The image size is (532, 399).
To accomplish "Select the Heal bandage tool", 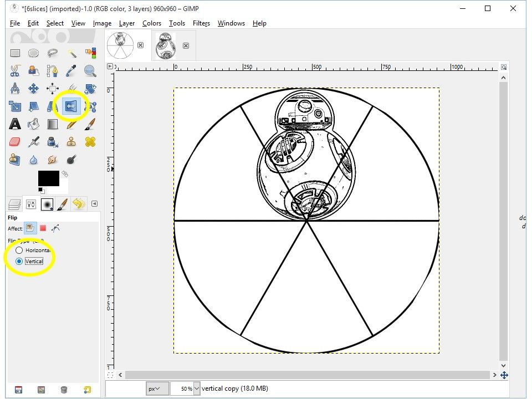I will [x=90, y=142].
